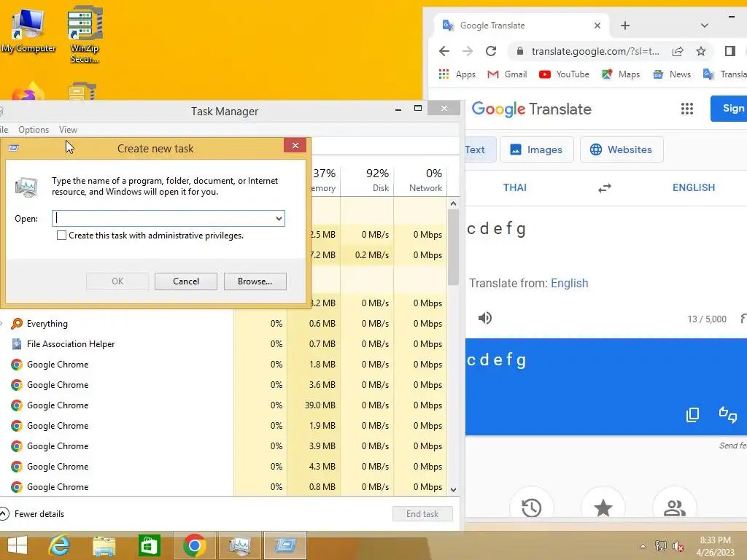This screenshot has height=560, width=747.
Task: Launch Internet Explorer from taskbar
Action: [x=60, y=545]
